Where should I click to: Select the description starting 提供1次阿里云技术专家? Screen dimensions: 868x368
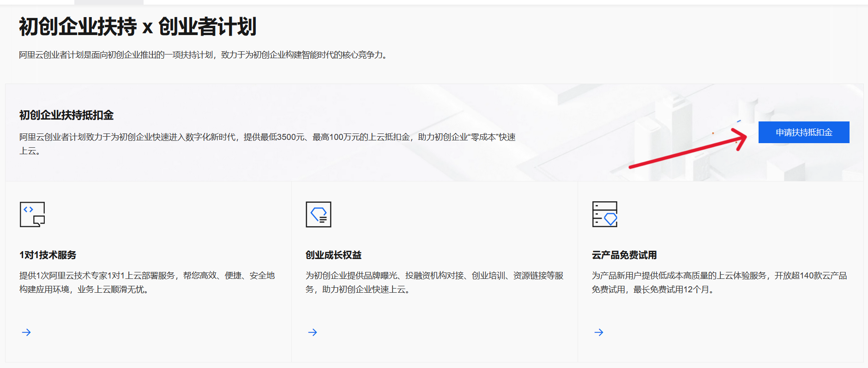pyautogui.click(x=147, y=282)
